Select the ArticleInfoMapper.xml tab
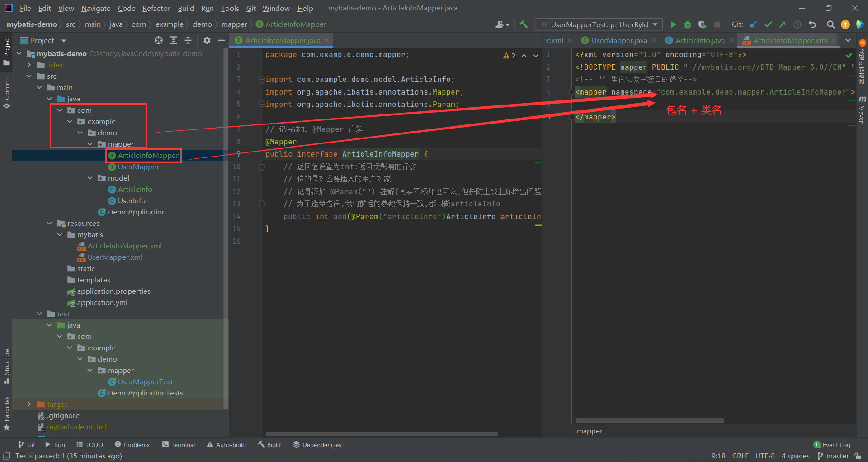 (x=789, y=40)
